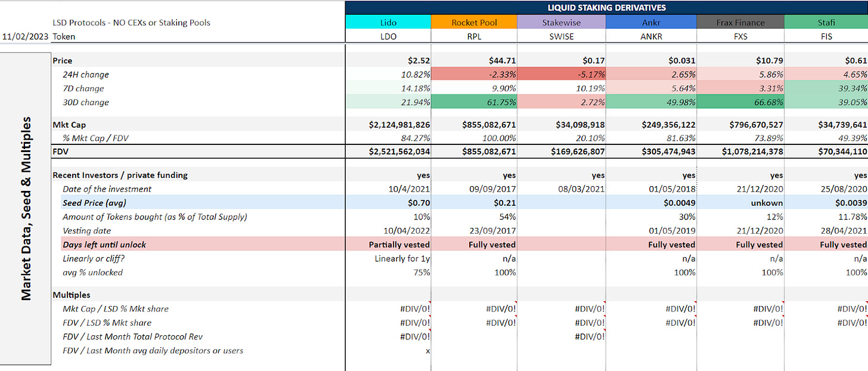Click Mkt Cap / LSD % Mkt share label

116,308
